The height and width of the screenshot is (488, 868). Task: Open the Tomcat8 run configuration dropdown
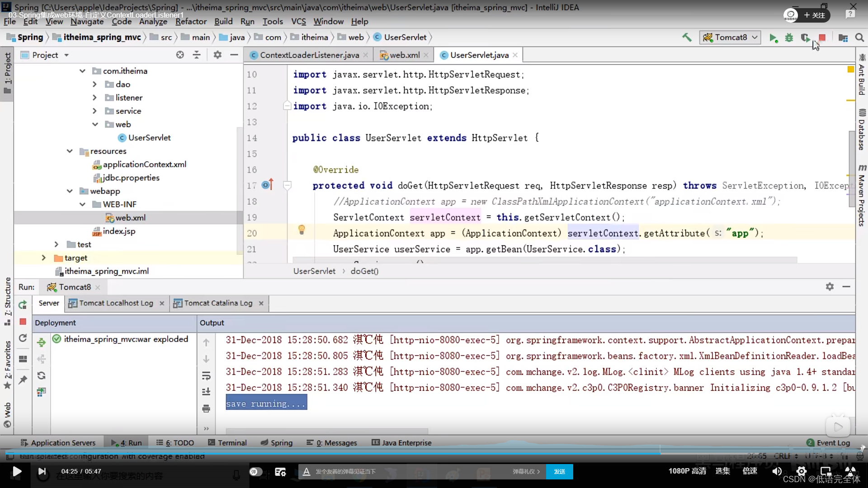pos(730,38)
